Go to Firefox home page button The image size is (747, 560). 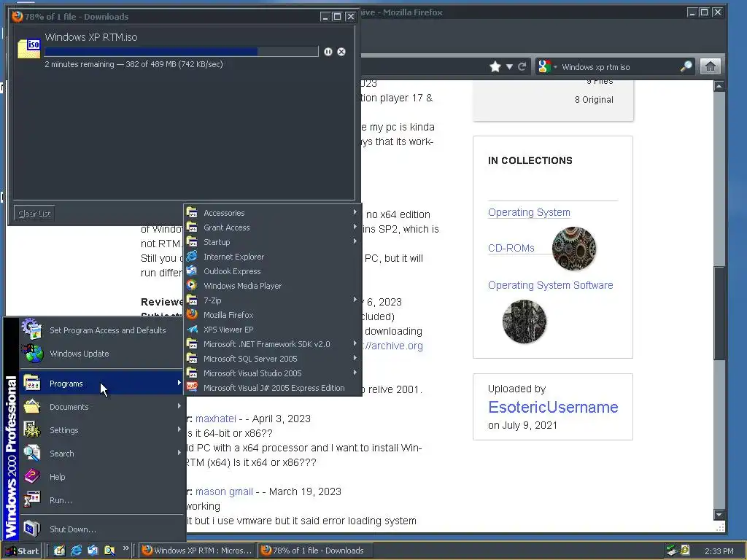coord(710,66)
